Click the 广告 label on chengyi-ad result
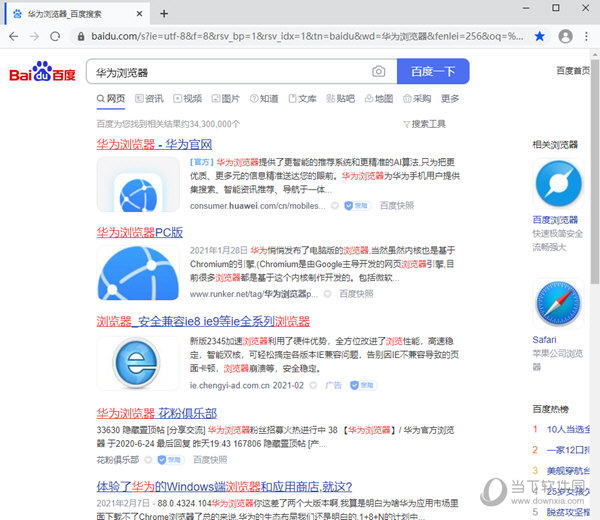 (333, 385)
